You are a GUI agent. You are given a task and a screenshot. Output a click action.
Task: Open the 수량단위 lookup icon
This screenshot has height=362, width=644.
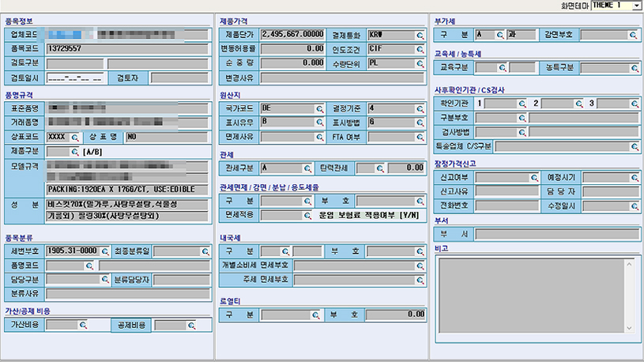[x=420, y=63]
